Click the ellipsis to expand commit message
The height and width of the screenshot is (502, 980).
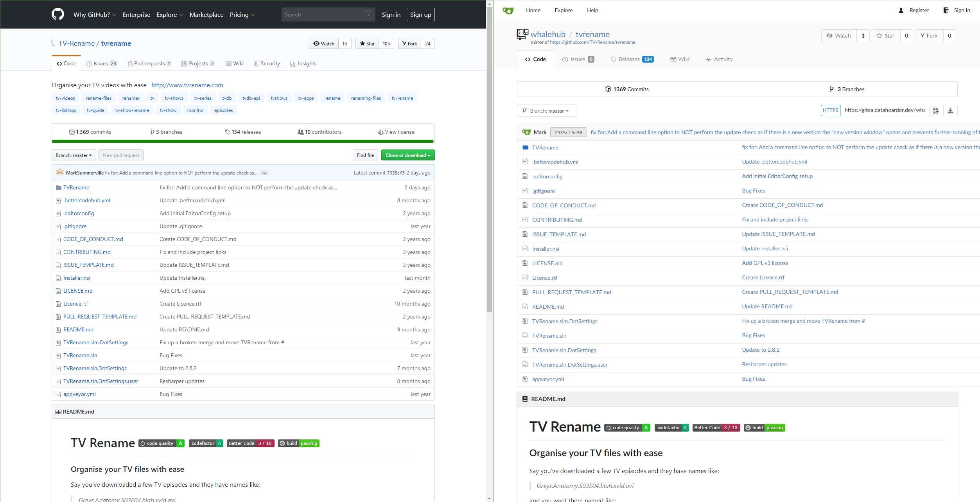point(264,173)
